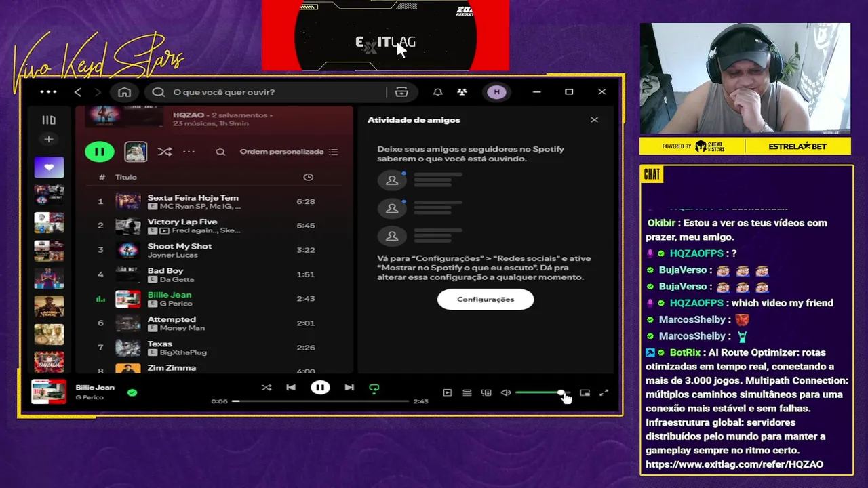Close the Atividade de amigos panel
Screen dimensions: 868x488
pyautogui.click(x=594, y=120)
